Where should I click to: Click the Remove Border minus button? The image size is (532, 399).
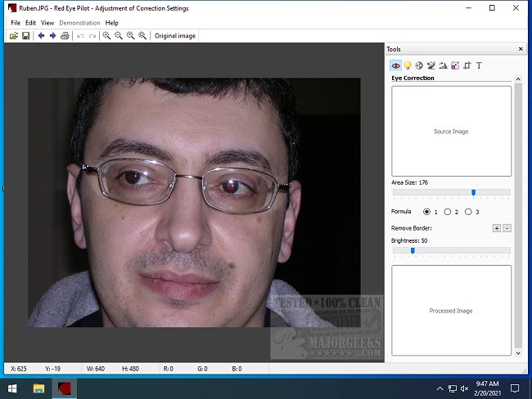tap(507, 228)
